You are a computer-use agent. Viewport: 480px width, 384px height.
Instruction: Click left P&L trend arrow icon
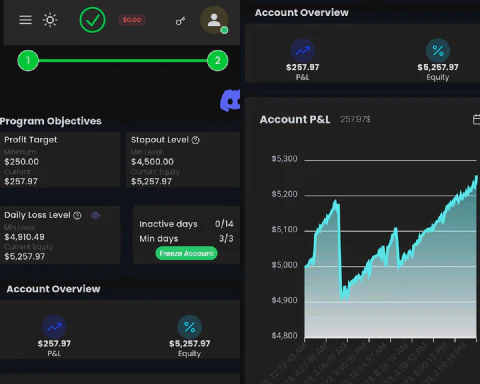point(54,327)
